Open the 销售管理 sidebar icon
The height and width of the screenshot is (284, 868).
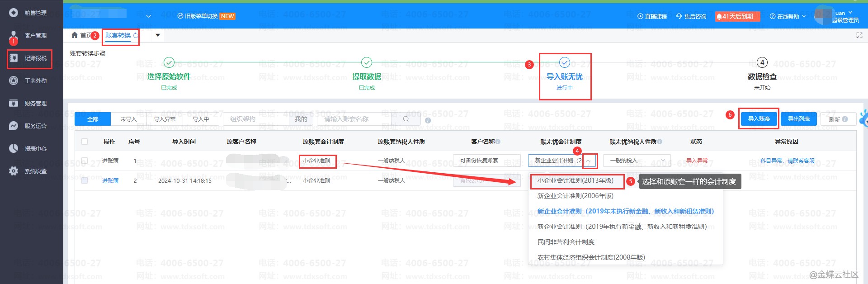click(14, 13)
